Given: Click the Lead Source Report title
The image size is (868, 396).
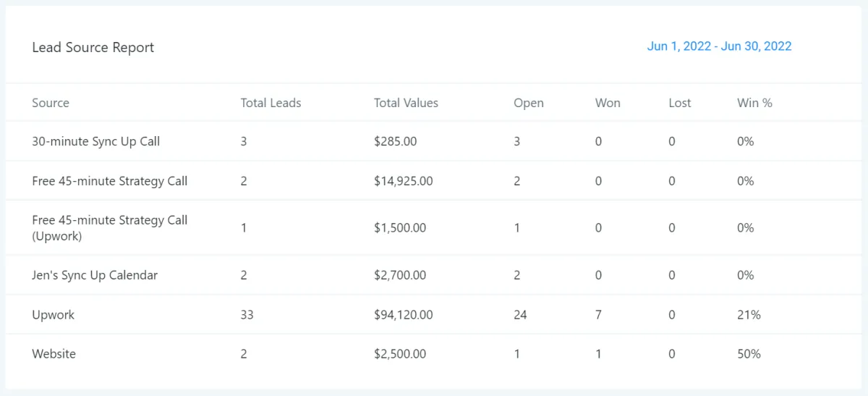Looking at the screenshot, I should (x=93, y=48).
